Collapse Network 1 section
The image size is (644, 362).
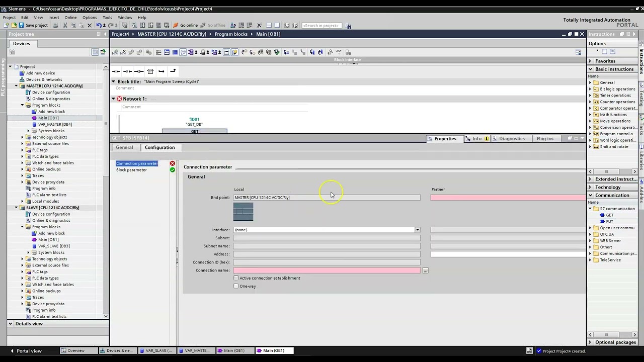114,99
